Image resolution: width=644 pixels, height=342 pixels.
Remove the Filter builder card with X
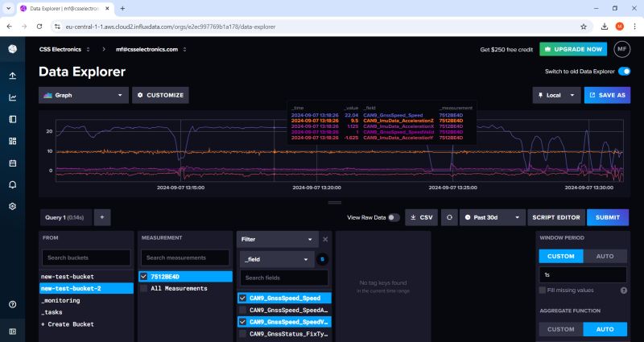325,239
